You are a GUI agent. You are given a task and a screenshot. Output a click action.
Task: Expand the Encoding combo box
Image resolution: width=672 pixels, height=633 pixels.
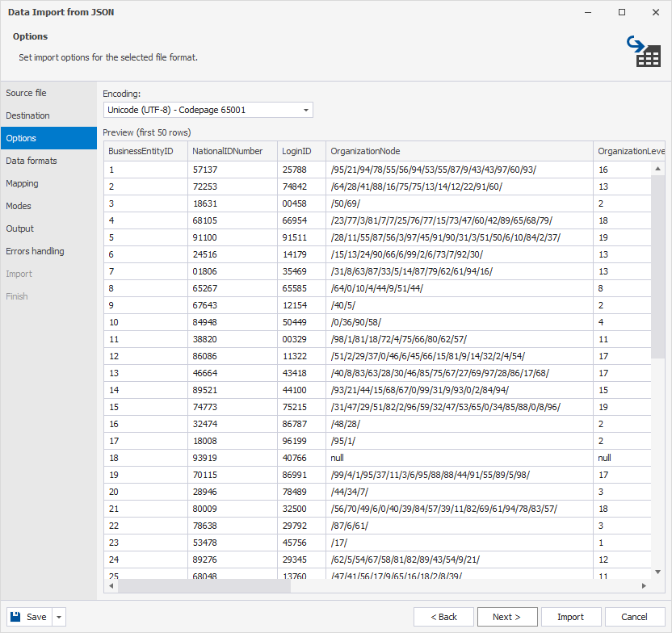point(306,110)
